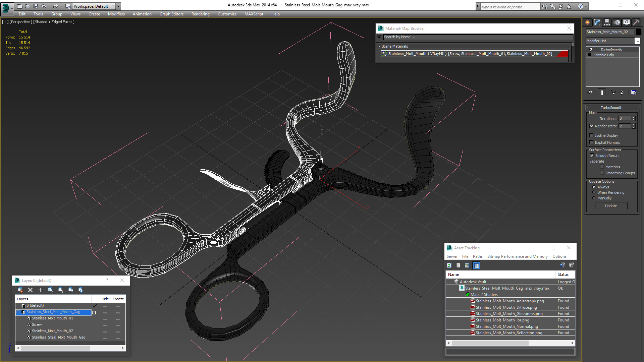
Task: Create new layer icon in Layer dialog
Action: (20, 290)
